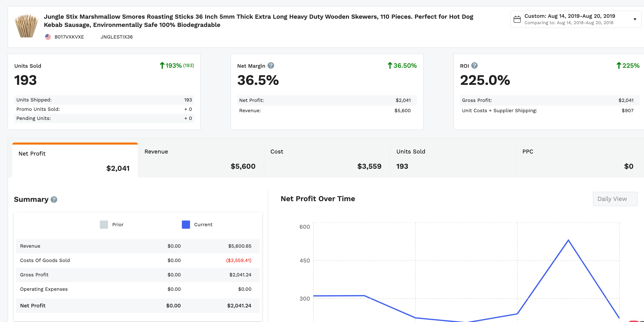Click the large 193 Units Sold value
Image resolution: width=644 pixels, height=322 pixels.
[x=26, y=80]
